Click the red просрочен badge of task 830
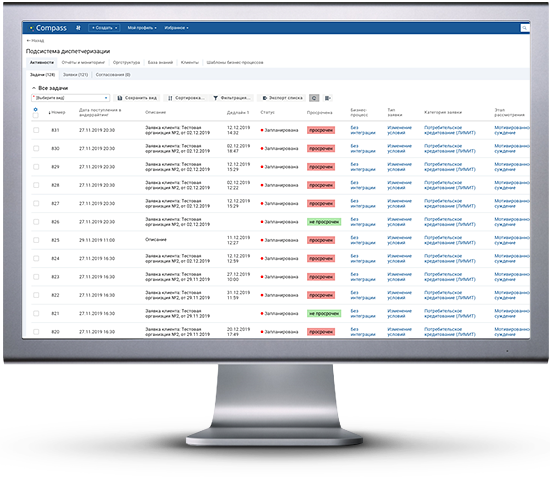This screenshot has width=550, height=500. (321, 149)
